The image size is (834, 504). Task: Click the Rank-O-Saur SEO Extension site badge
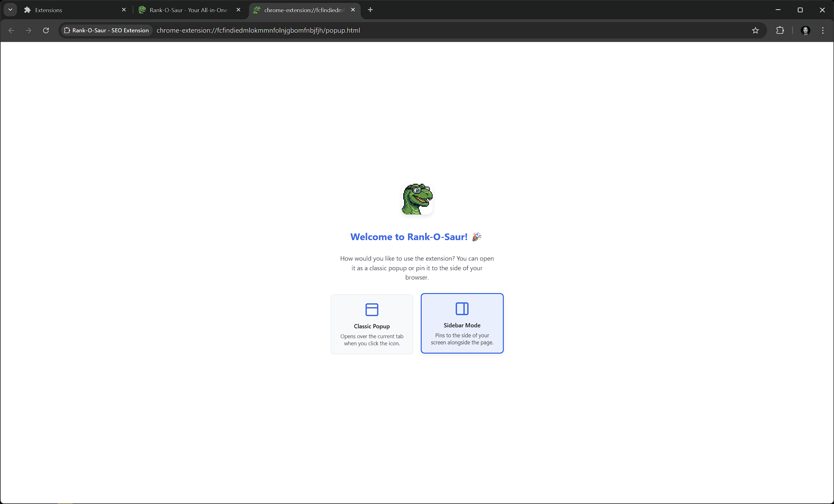[106, 30]
